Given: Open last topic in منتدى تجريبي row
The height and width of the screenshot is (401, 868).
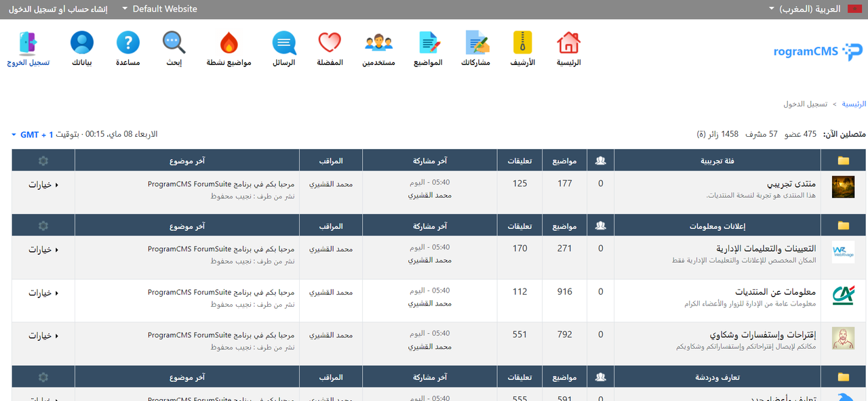Looking at the screenshot, I should pos(222,184).
